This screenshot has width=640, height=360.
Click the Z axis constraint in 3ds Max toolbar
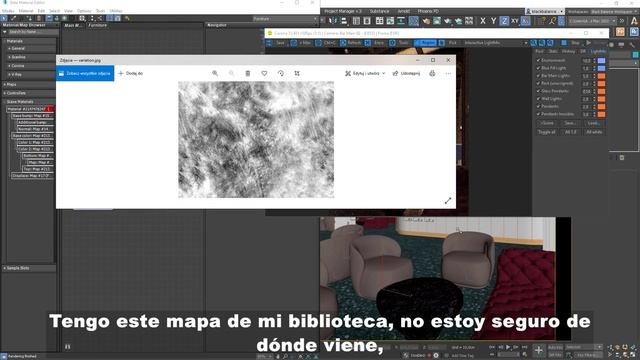(x=504, y=20)
